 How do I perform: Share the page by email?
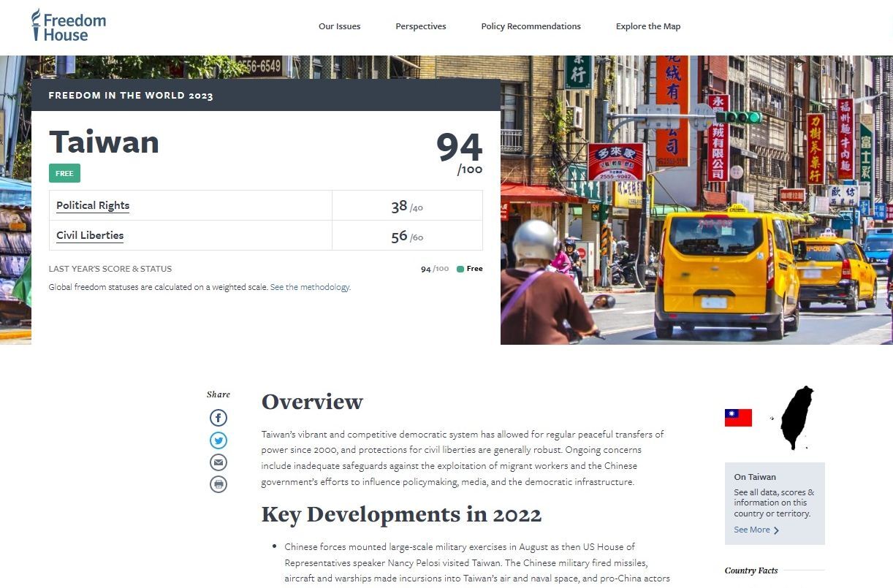coord(218,462)
